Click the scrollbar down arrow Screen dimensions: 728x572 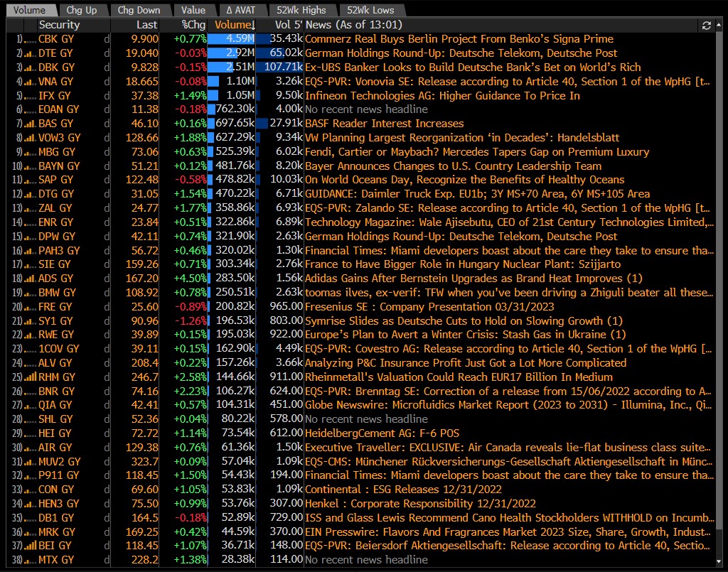pyautogui.click(x=719, y=561)
